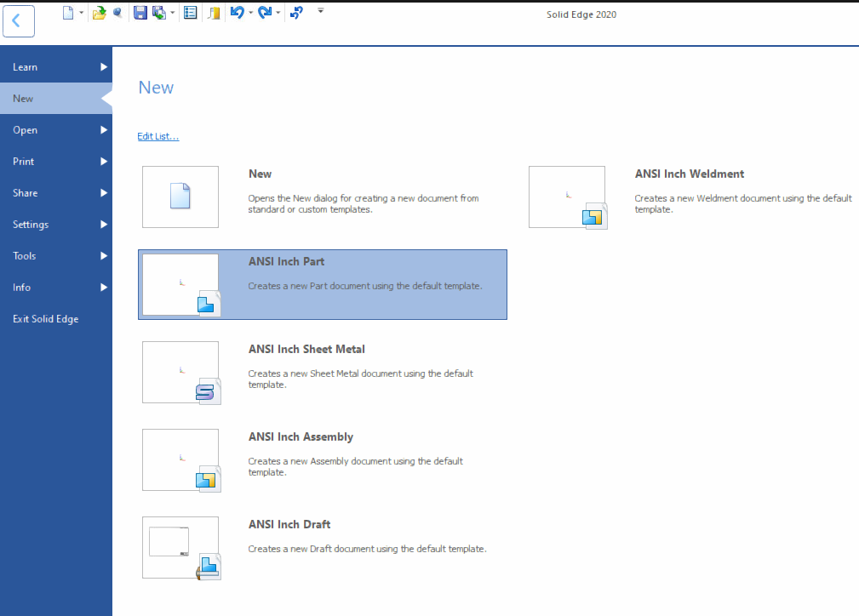The image size is (859, 616).
Task: Click 'Creates a new Draft document' description
Action: 367,549
